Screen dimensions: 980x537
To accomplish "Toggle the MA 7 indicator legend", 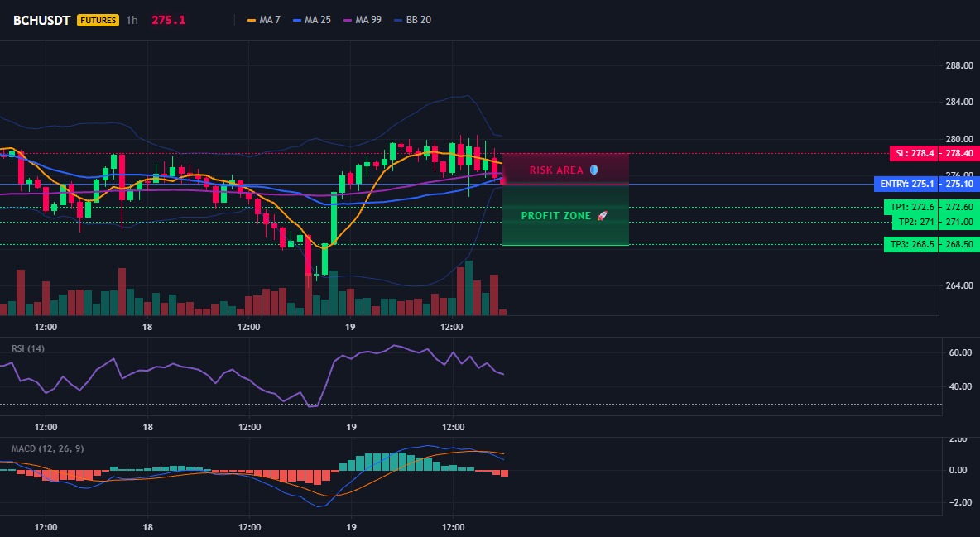I will point(264,20).
